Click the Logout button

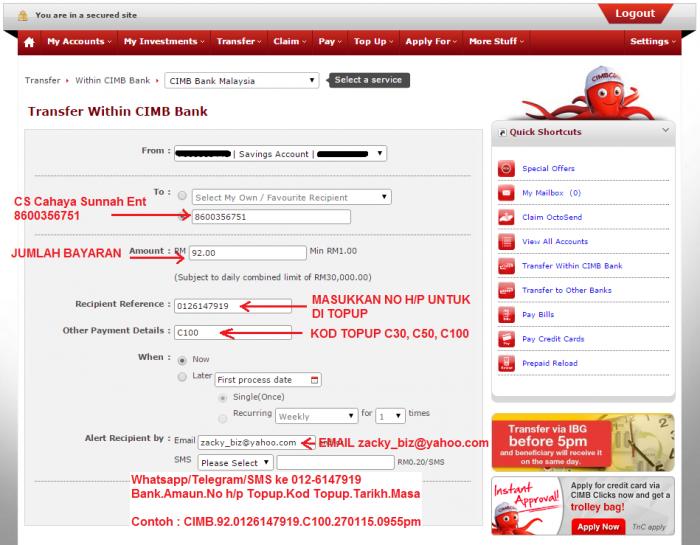click(635, 14)
